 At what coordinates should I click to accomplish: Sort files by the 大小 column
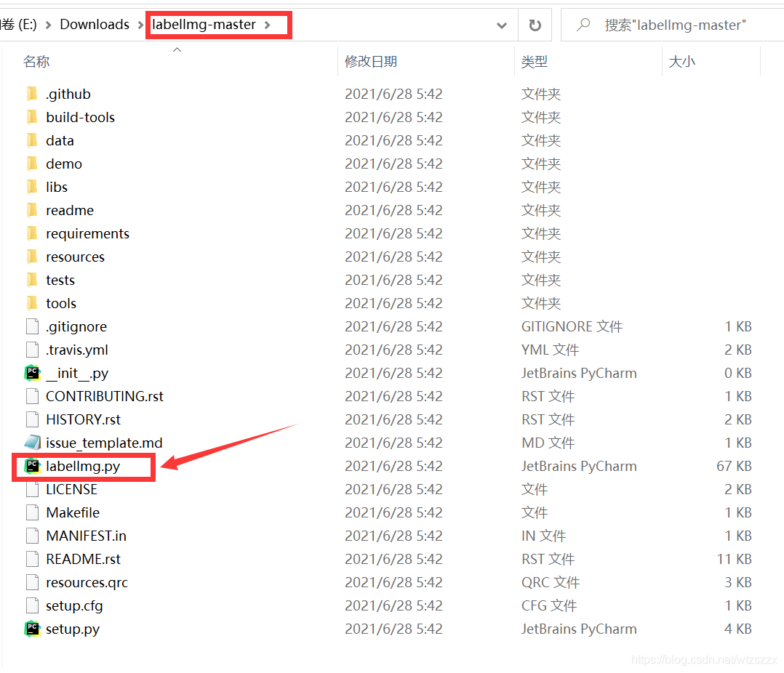(x=682, y=62)
